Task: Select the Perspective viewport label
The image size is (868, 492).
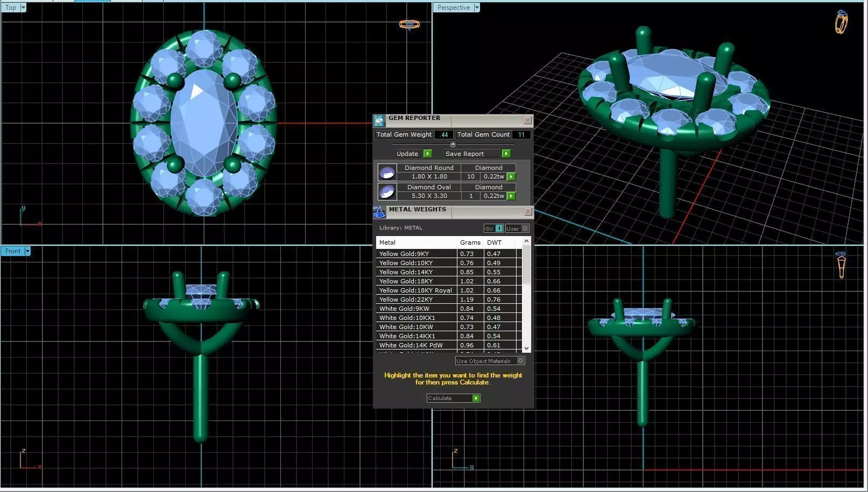Action: [x=454, y=8]
